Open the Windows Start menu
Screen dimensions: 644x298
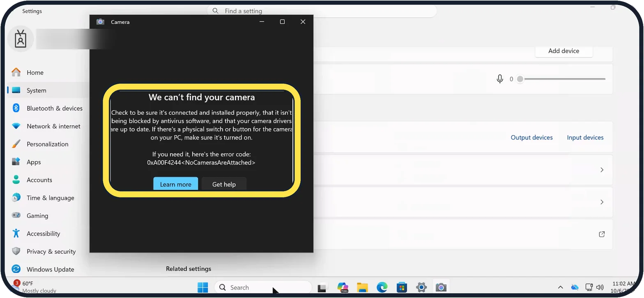[x=203, y=287]
